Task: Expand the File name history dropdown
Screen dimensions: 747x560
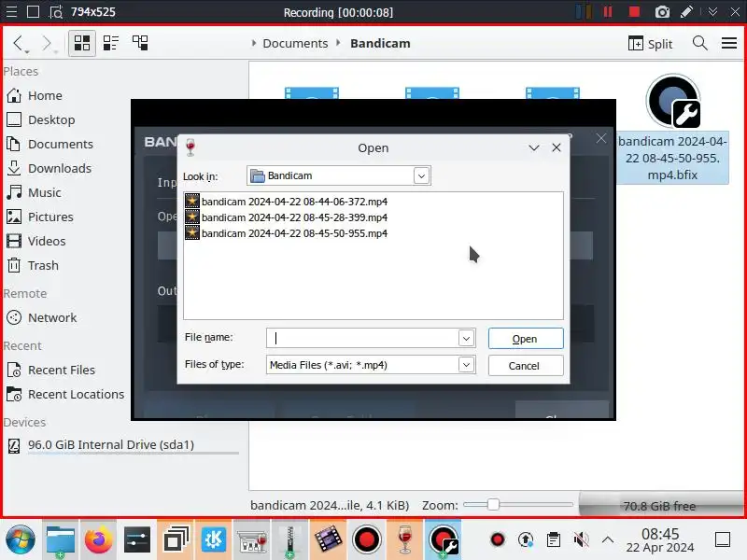Action: tap(466, 338)
